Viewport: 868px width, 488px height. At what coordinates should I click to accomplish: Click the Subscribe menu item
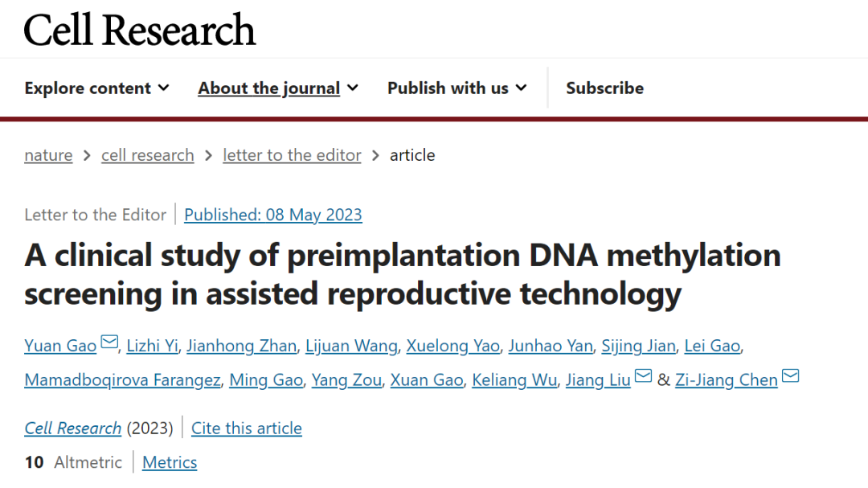click(x=604, y=88)
